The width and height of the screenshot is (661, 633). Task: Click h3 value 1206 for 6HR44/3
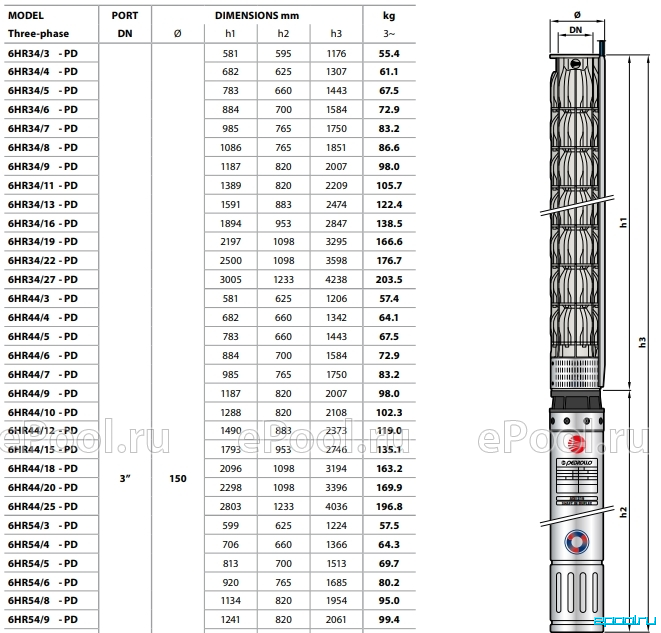[x=336, y=298]
